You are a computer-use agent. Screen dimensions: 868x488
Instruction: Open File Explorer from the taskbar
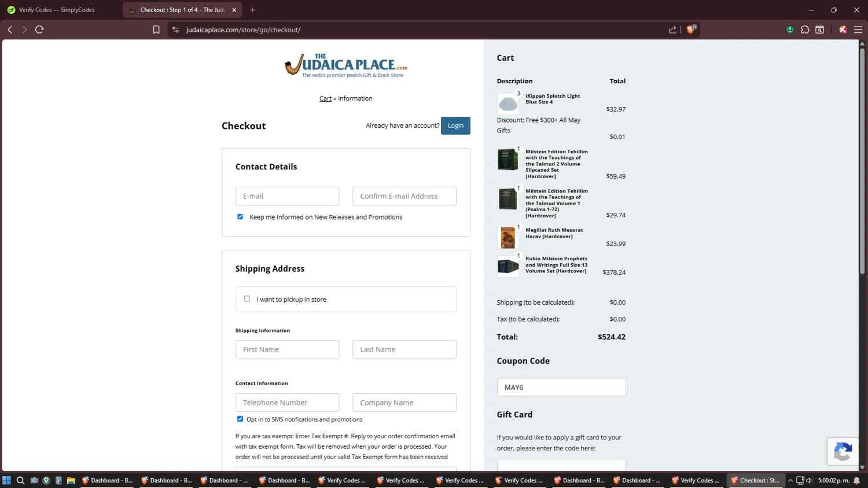pos(71,480)
